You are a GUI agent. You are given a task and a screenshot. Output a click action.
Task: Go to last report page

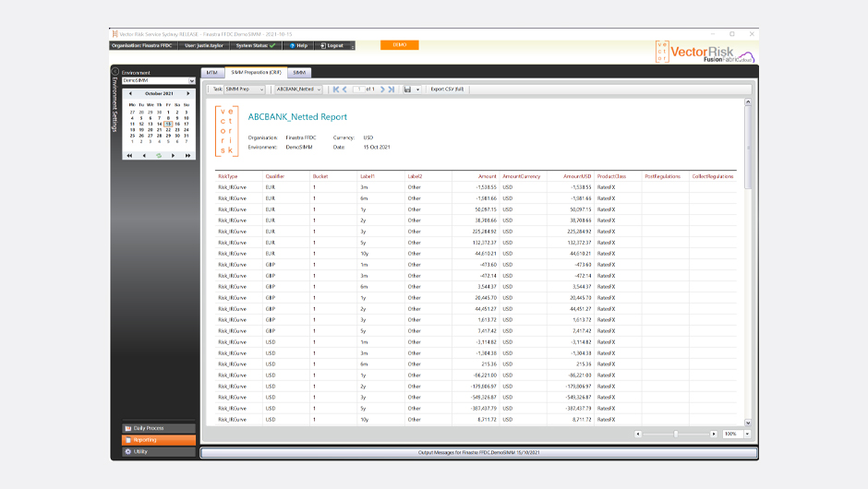[x=392, y=89]
